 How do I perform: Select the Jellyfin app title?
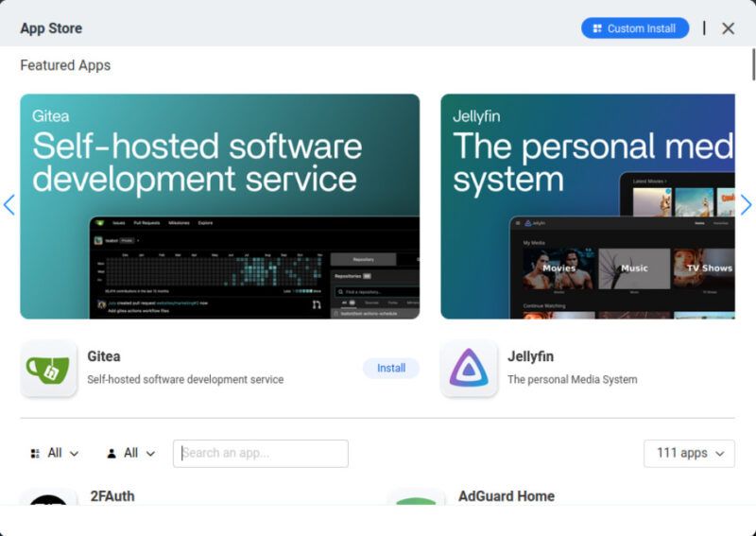click(x=530, y=357)
